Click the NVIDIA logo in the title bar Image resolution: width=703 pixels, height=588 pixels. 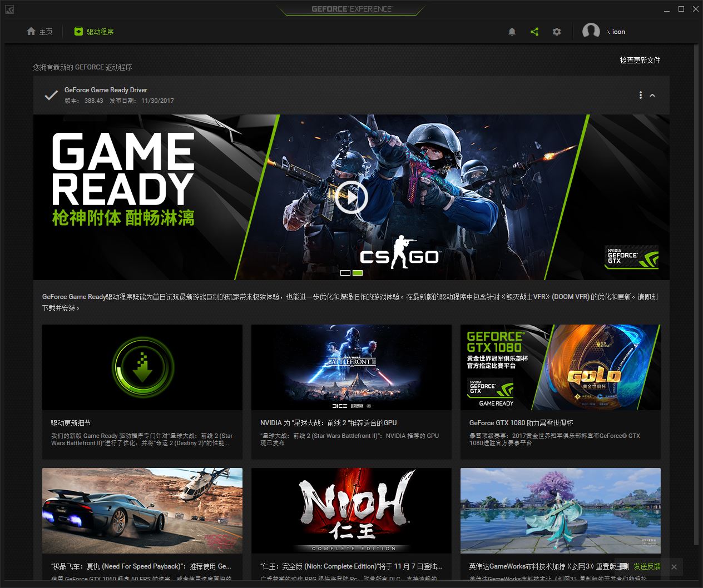point(9,9)
